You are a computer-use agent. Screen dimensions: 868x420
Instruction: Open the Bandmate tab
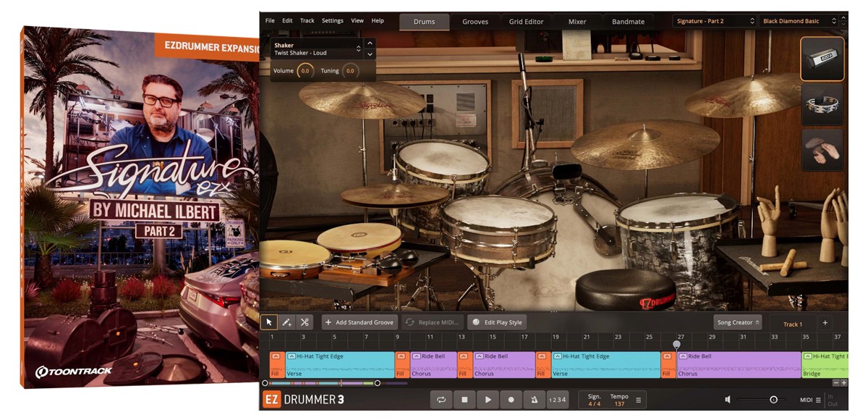pyautogui.click(x=628, y=22)
